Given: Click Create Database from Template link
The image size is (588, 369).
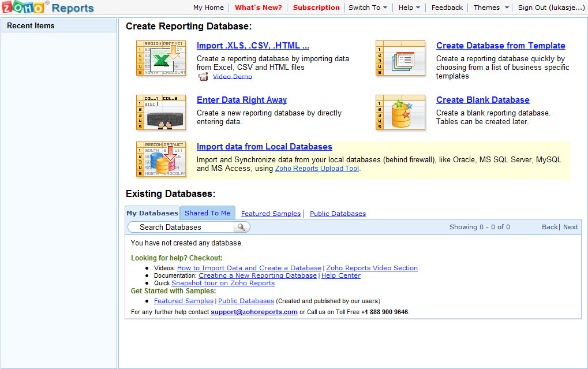Looking at the screenshot, I should pos(501,46).
